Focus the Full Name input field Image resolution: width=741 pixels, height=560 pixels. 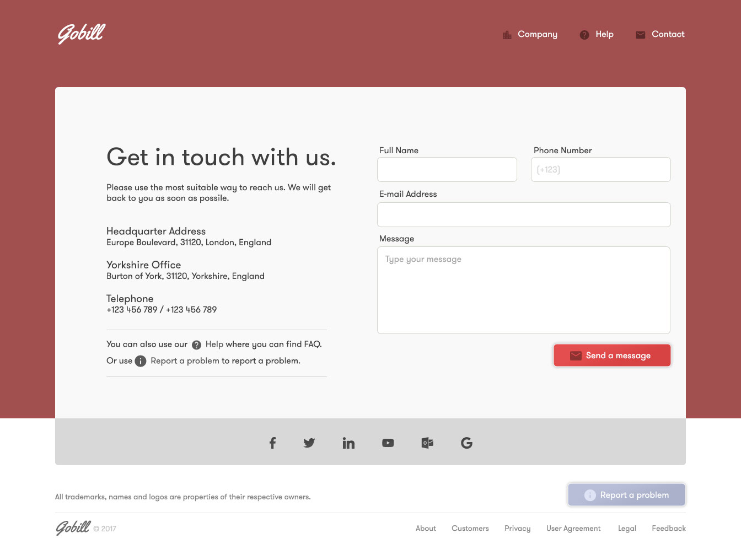click(x=447, y=169)
